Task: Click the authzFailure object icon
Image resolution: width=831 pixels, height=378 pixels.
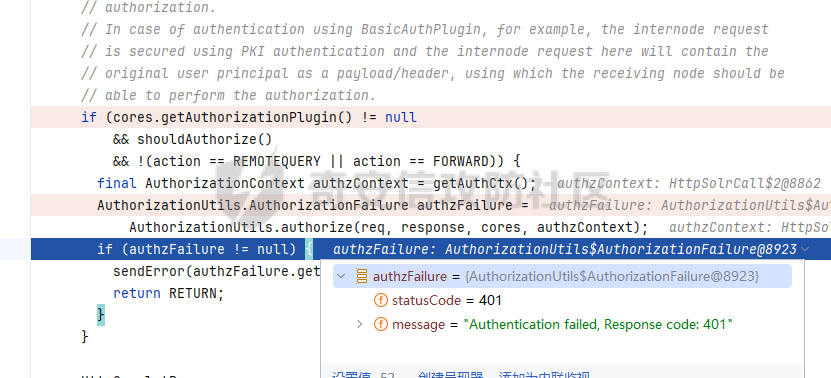Action: coord(362,276)
